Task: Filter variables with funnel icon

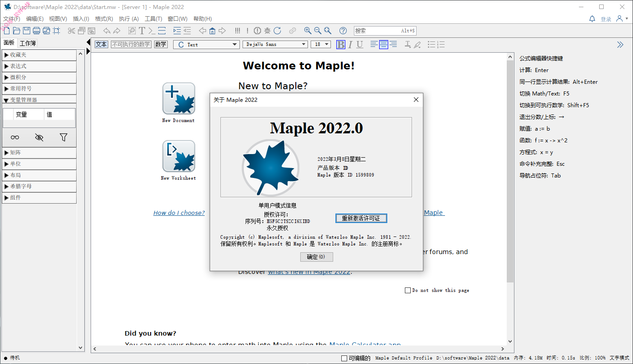Action: coord(64,137)
